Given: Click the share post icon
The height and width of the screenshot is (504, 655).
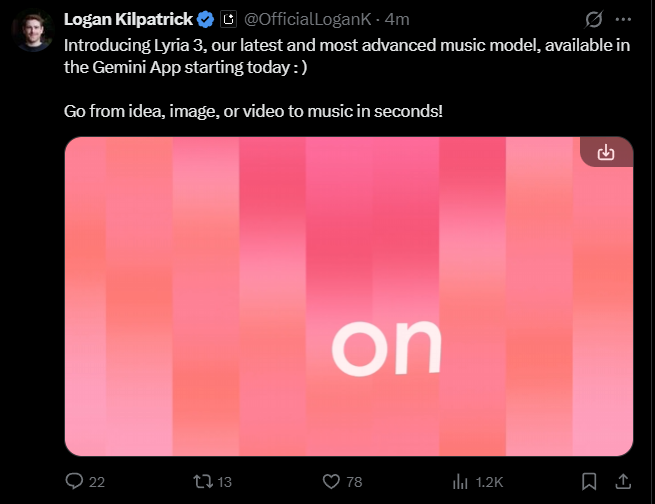Looking at the screenshot, I should (621, 481).
